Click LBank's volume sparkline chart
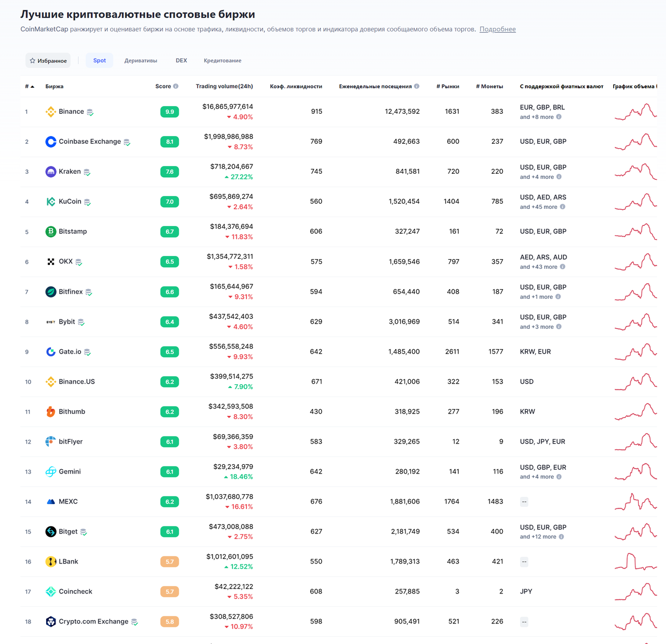The image size is (666, 644). (636, 561)
